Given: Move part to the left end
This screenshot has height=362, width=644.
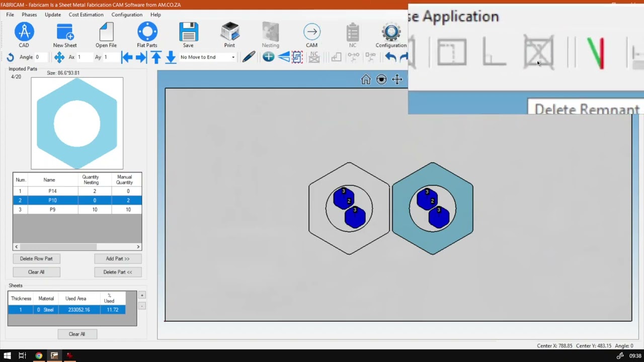Looking at the screenshot, I should point(127,57).
